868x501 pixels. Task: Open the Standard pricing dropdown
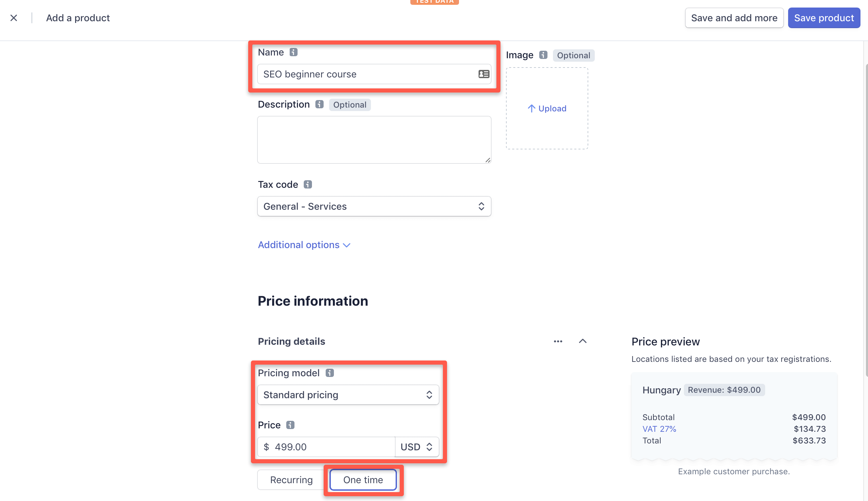(x=348, y=395)
